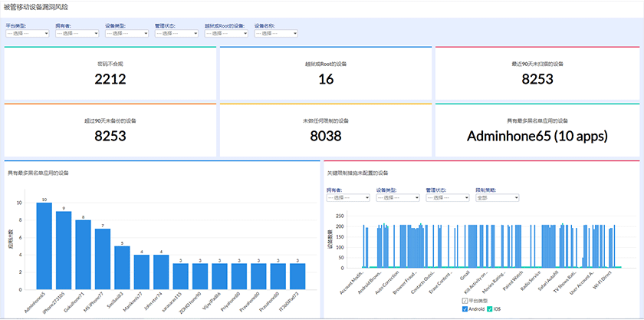Click the 未做任何限制的设备 count 8038
644x320 pixels.
[x=326, y=137]
